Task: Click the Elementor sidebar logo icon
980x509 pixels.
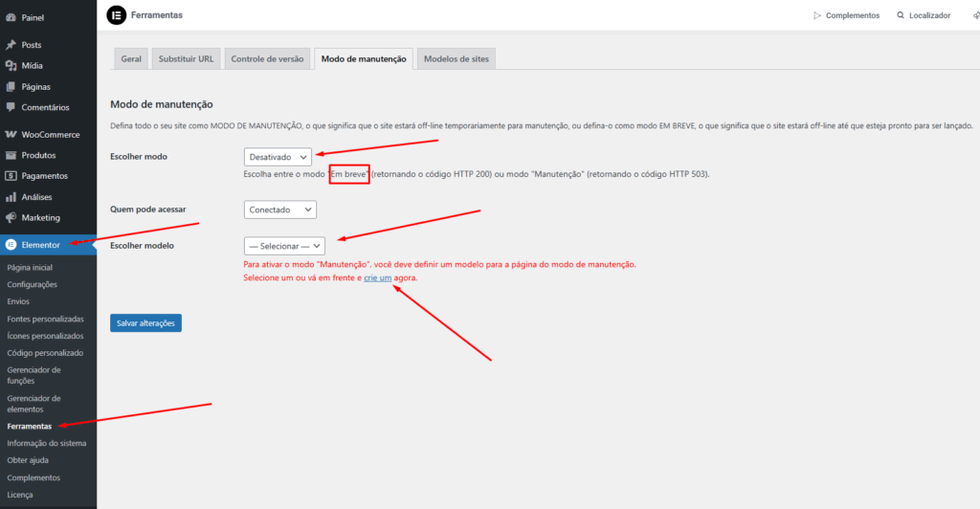Action: (11, 245)
